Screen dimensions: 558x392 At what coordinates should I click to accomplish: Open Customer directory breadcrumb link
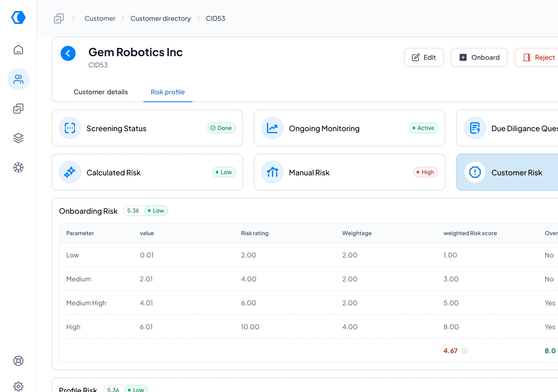point(160,19)
